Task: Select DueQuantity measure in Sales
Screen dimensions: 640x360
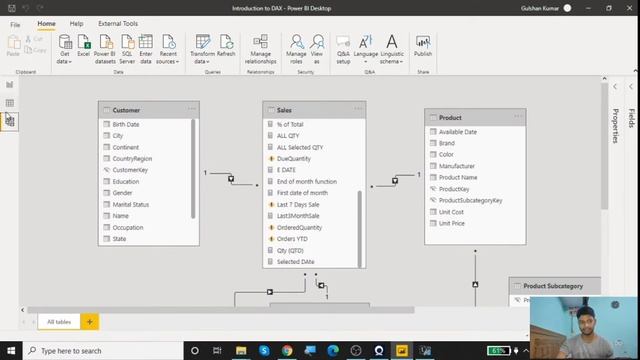Action: pyautogui.click(x=293, y=159)
